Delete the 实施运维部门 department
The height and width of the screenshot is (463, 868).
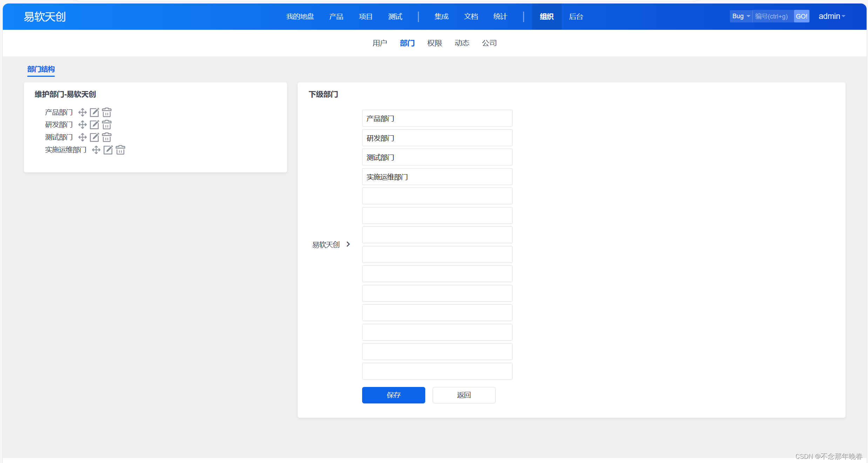tap(120, 150)
